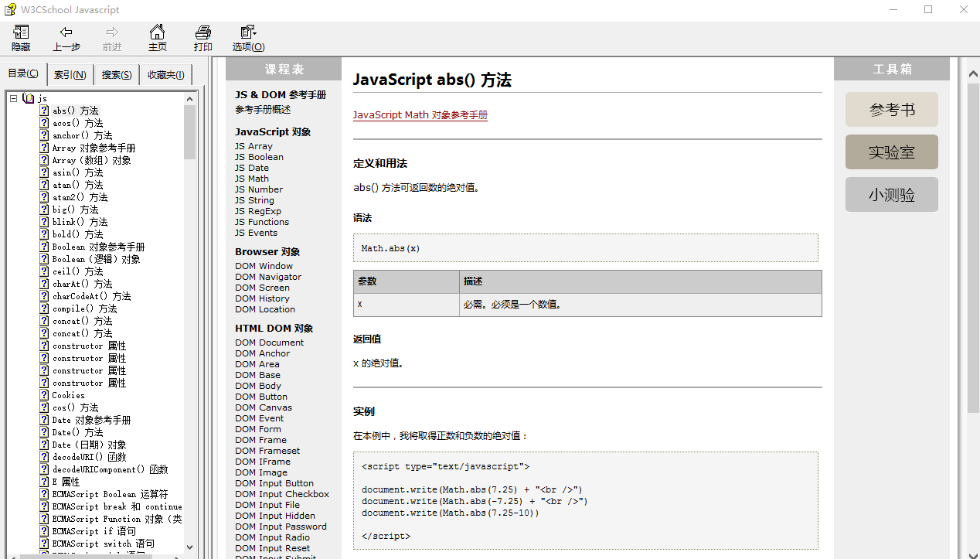Click the question-mark icon beside abs() 方法
The height and width of the screenshot is (559, 980).
tap(43, 110)
